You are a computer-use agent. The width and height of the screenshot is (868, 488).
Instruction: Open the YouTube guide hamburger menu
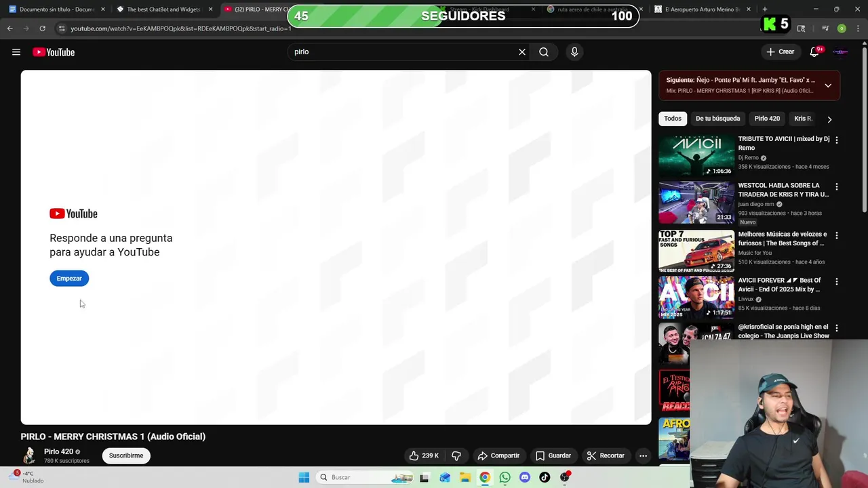pyautogui.click(x=16, y=52)
